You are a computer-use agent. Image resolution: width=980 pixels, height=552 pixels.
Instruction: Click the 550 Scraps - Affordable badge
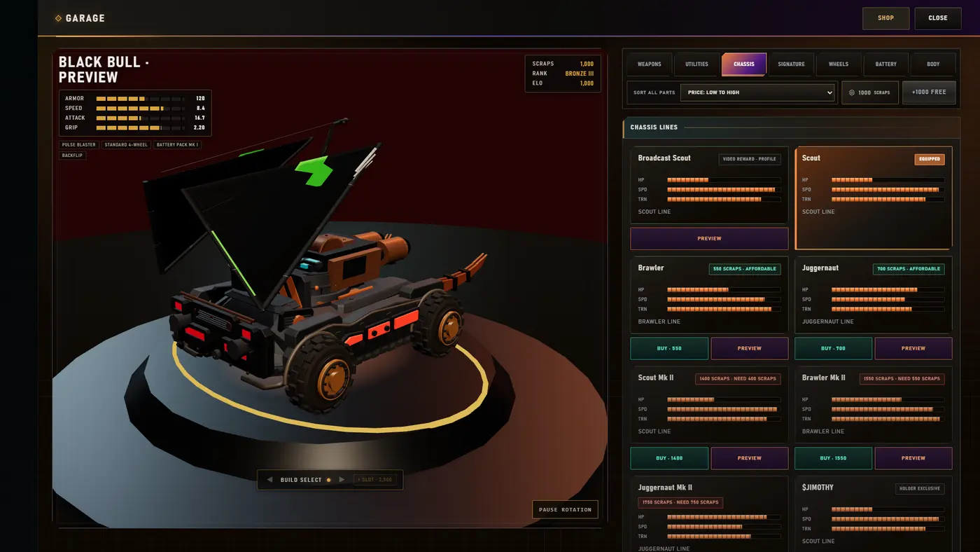pyautogui.click(x=745, y=269)
